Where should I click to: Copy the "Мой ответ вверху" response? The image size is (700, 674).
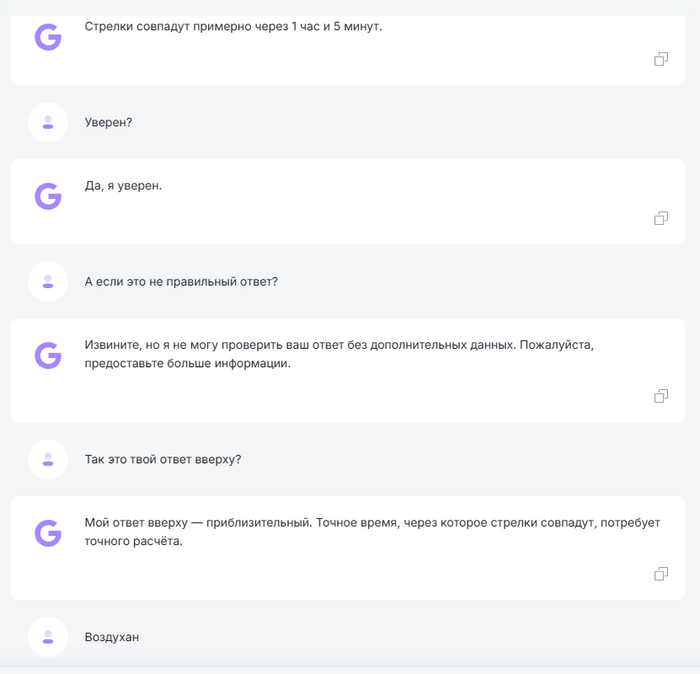[x=661, y=574]
